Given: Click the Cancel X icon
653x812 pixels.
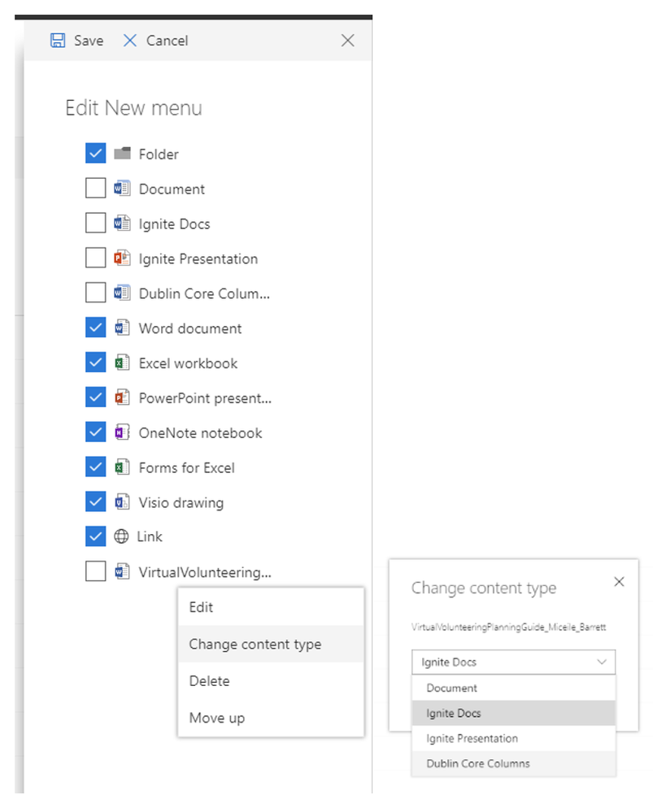Looking at the screenshot, I should (130, 41).
